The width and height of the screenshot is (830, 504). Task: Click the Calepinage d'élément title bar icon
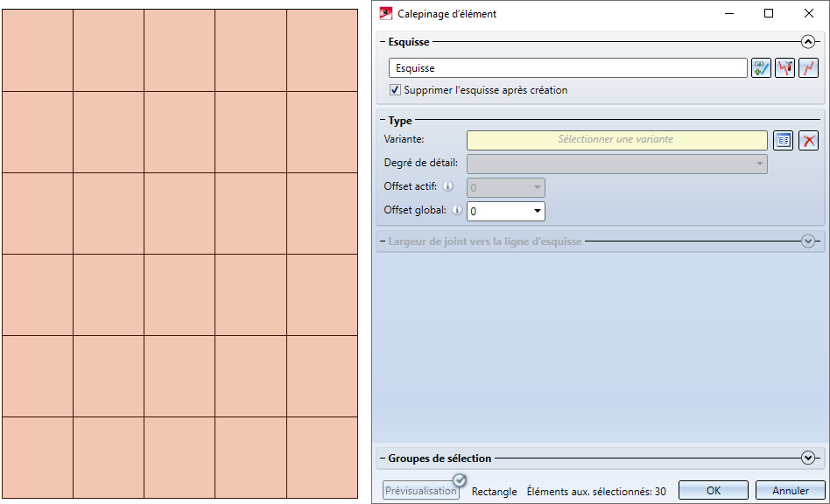pos(386,13)
